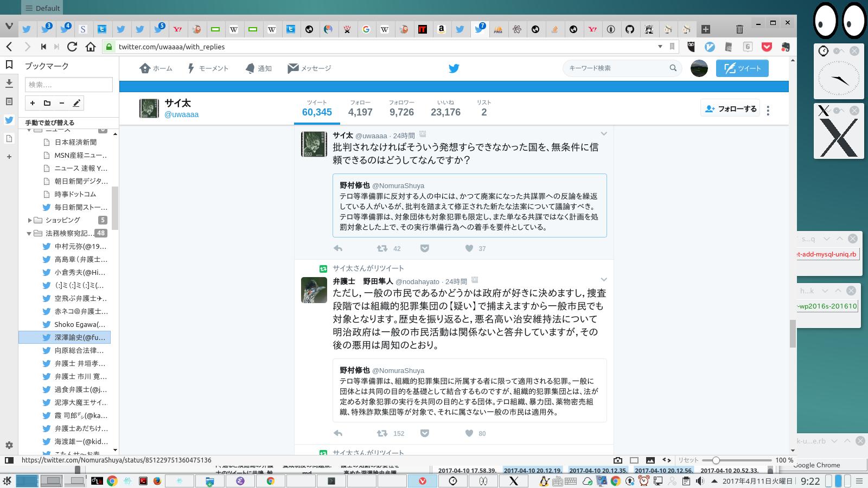The width and height of the screenshot is (868, 488).
Task: Capture page with the camera icon
Action: click(618, 460)
